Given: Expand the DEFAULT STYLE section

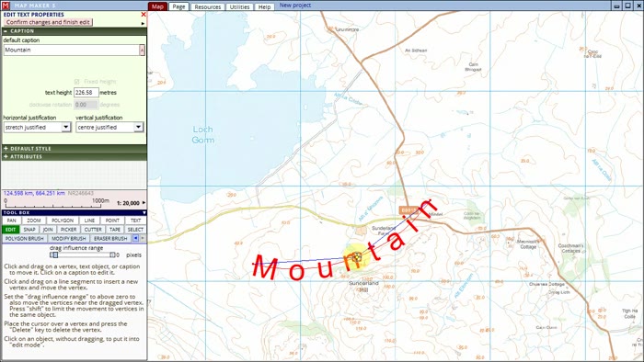Looking at the screenshot, I should 74,149.
